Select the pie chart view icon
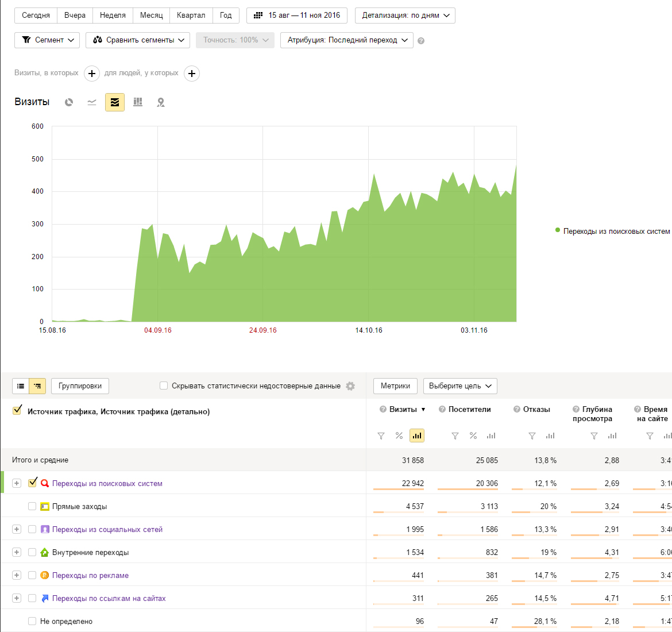This screenshot has height=632, width=672. tap(68, 102)
